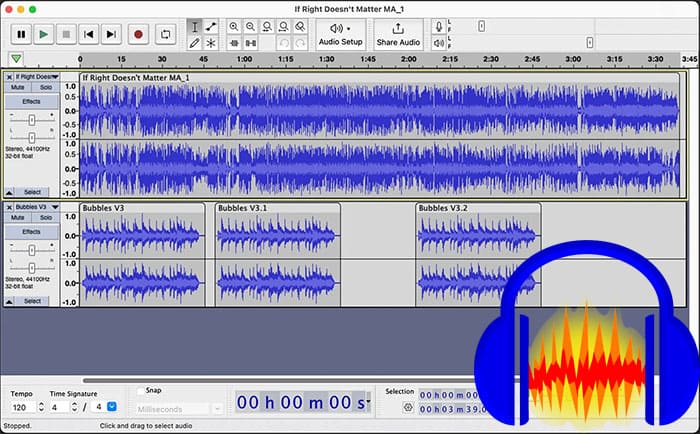This screenshot has height=434, width=700.
Task: Fit the project to width zoom icon
Action: [283, 27]
